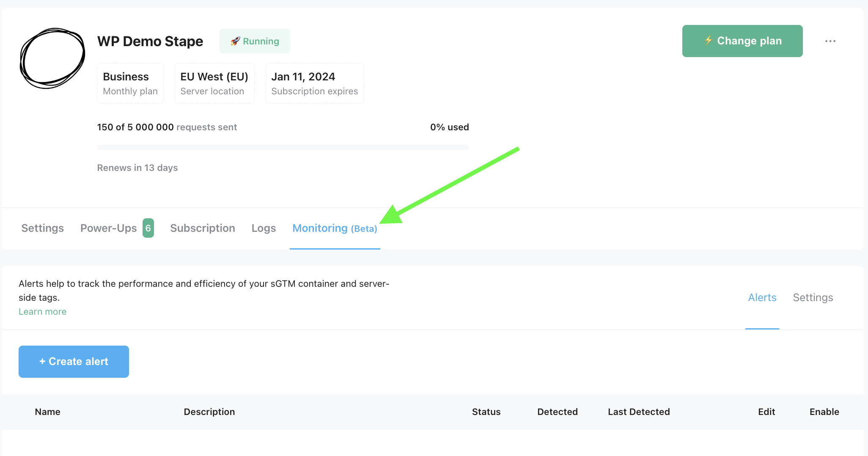The image size is (868, 456).
Task: Click the green "6" badge next to Power-Ups
Action: pos(148,228)
